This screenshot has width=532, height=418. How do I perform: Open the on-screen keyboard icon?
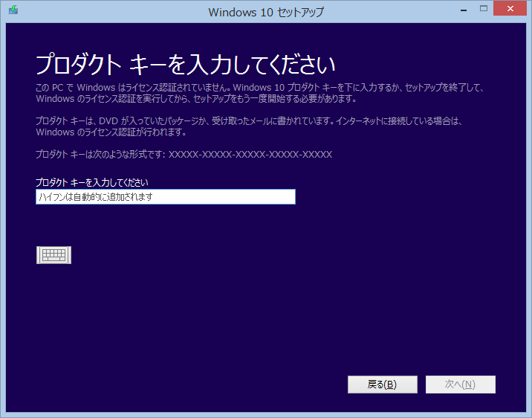pyautogui.click(x=53, y=255)
